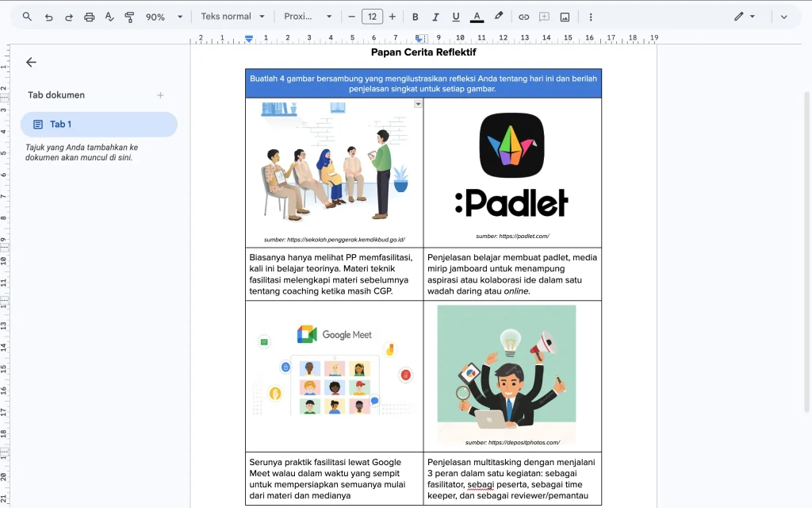The height and width of the screenshot is (508, 812).
Task: Open the search menus magnifier icon
Action: (x=27, y=17)
